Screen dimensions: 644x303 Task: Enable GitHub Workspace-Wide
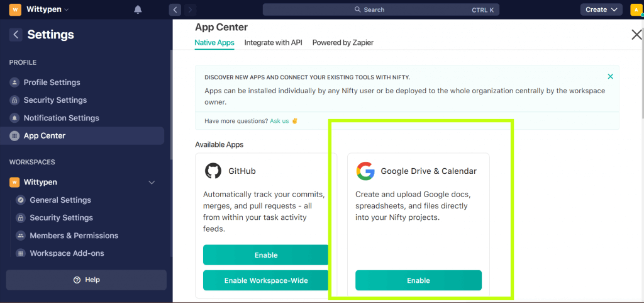pyautogui.click(x=266, y=280)
